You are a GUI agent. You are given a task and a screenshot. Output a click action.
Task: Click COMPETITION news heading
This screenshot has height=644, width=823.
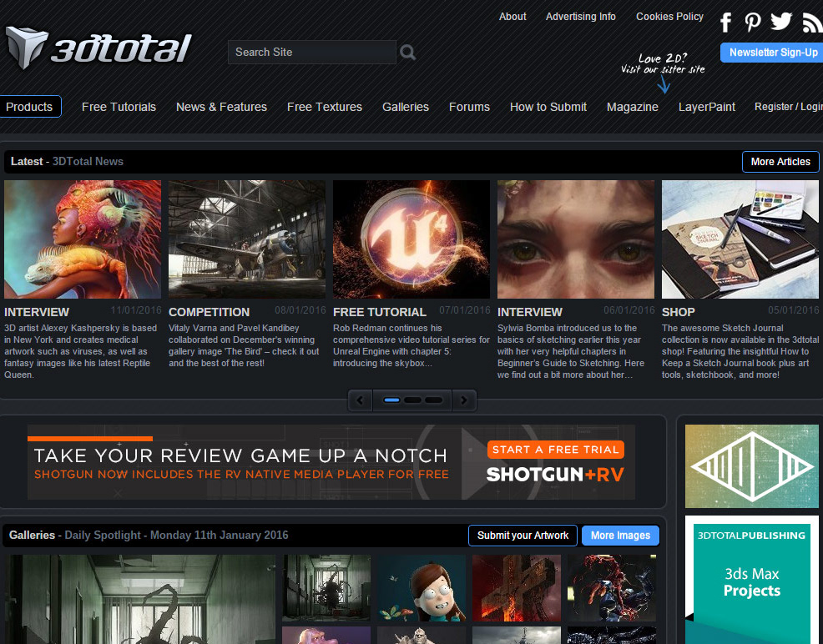point(209,312)
